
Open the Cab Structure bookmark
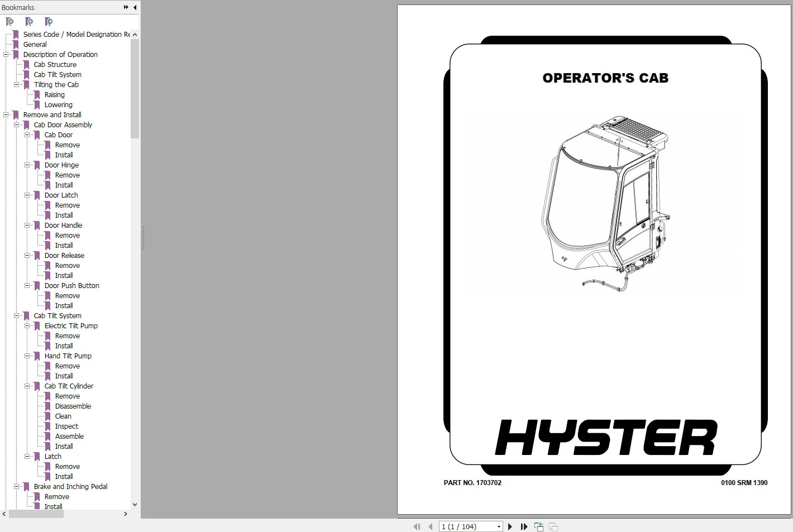[55, 64]
